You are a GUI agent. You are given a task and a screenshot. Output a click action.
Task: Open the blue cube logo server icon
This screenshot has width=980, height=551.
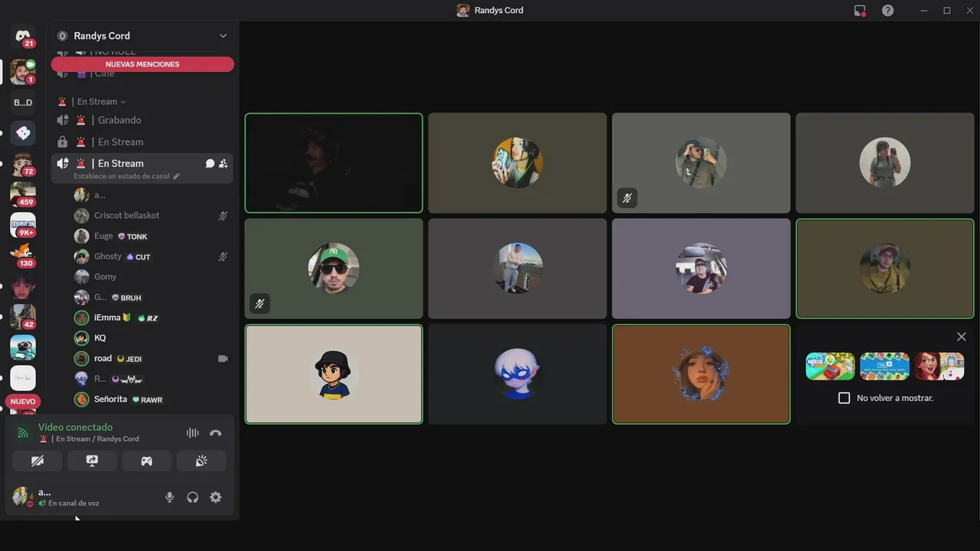(x=23, y=133)
